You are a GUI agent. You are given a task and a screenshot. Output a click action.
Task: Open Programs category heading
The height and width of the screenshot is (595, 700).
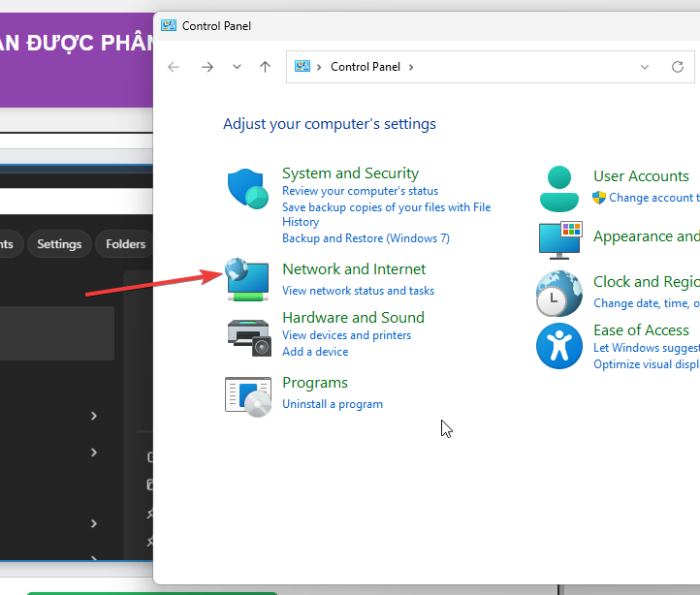(315, 383)
